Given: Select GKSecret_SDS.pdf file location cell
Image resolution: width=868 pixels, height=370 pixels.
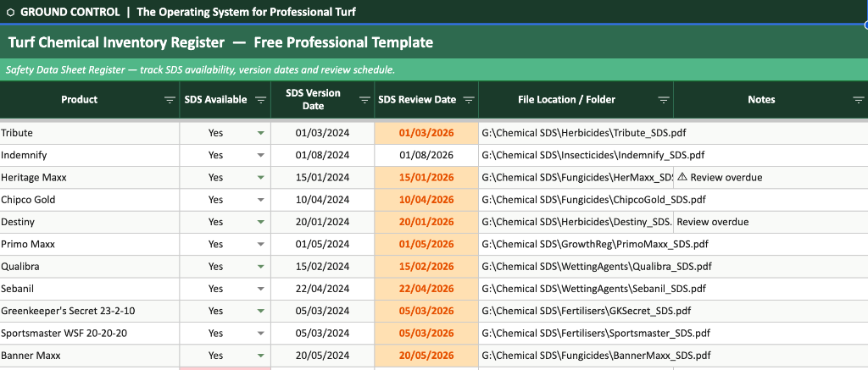Looking at the screenshot, I should (576, 311).
